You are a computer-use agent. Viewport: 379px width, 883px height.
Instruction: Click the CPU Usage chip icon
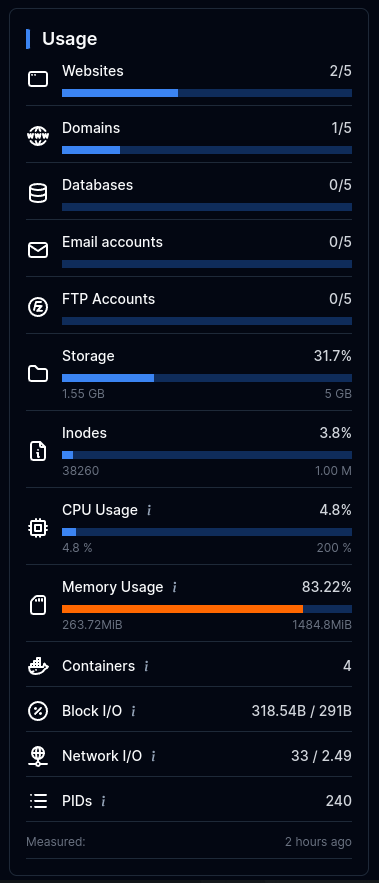[x=38, y=528]
